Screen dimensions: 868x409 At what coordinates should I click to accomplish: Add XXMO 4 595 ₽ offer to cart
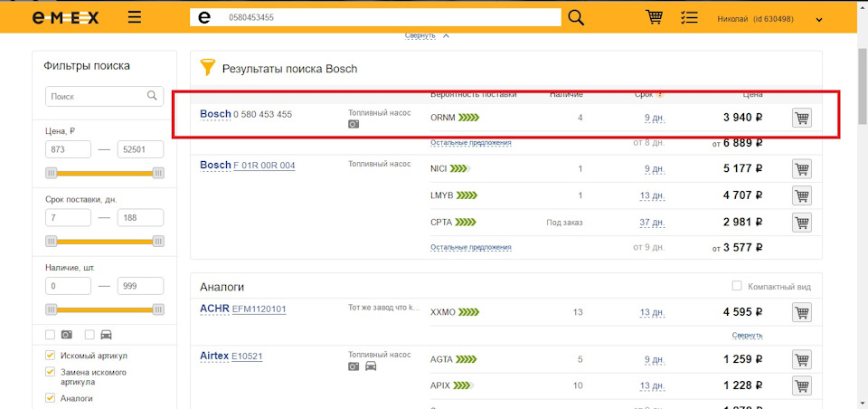coord(802,312)
